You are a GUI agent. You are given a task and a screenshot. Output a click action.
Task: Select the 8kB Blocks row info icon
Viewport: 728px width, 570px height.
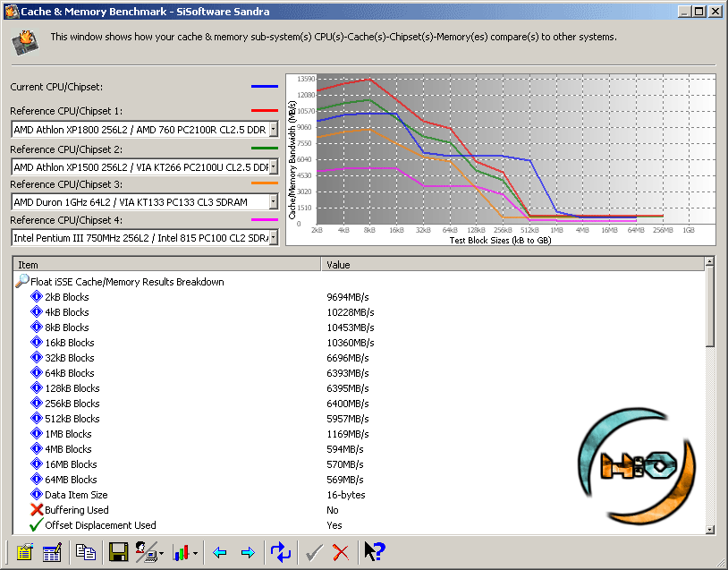[x=36, y=327]
